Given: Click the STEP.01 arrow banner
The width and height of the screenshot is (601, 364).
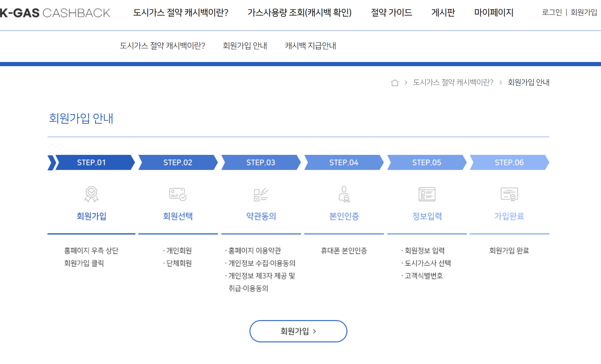Looking at the screenshot, I should pos(91,163).
